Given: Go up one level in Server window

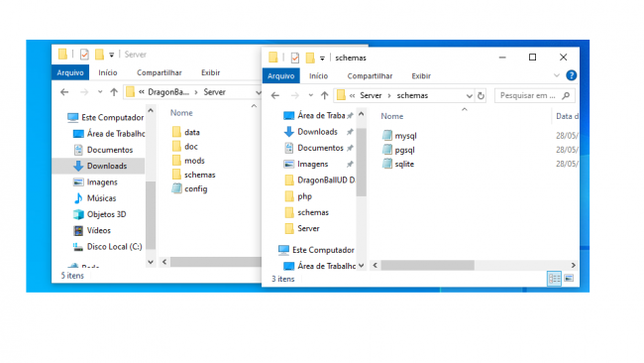Looking at the screenshot, I should point(114,92).
